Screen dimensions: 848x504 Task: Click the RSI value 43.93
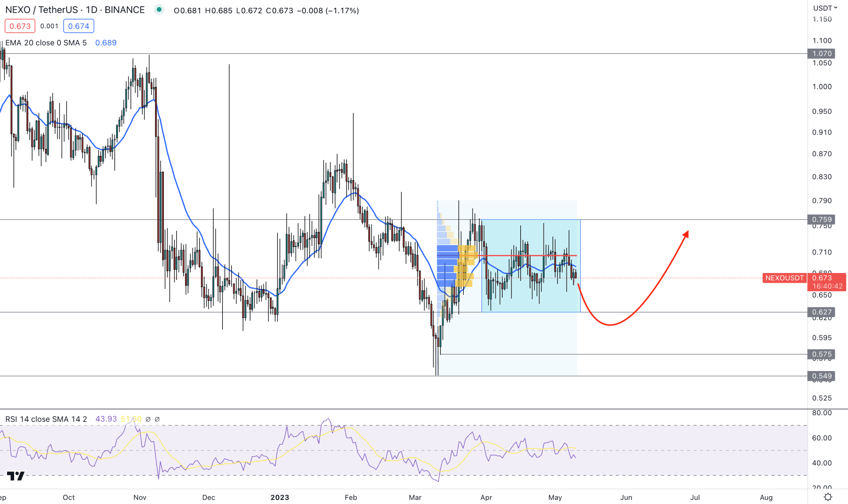pos(106,419)
